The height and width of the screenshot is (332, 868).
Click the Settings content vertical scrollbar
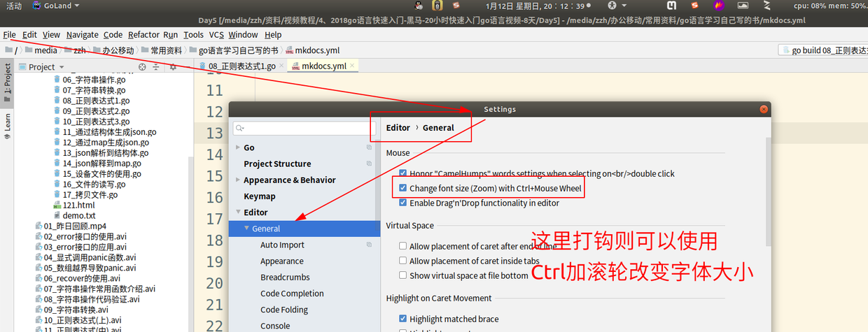768,192
